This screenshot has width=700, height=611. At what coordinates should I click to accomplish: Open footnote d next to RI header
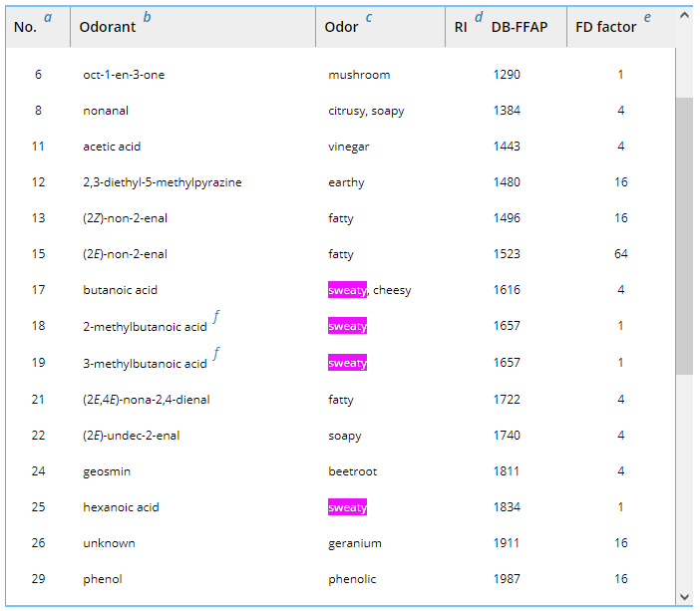tap(479, 18)
